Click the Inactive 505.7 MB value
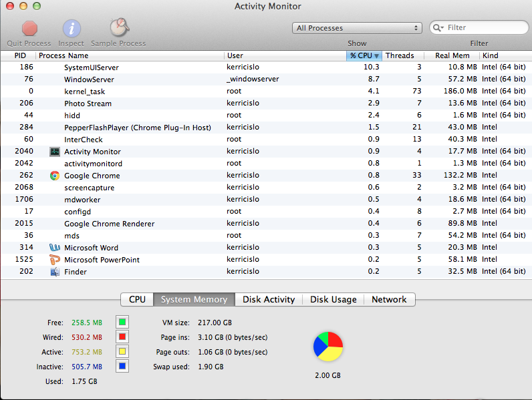Image resolution: width=532 pixels, height=400 pixels. [x=87, y=367]
